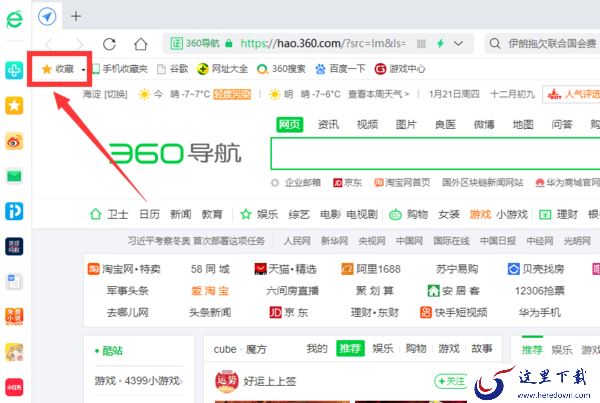Click the sidebar yellow star favorites icon

[14, 106]
